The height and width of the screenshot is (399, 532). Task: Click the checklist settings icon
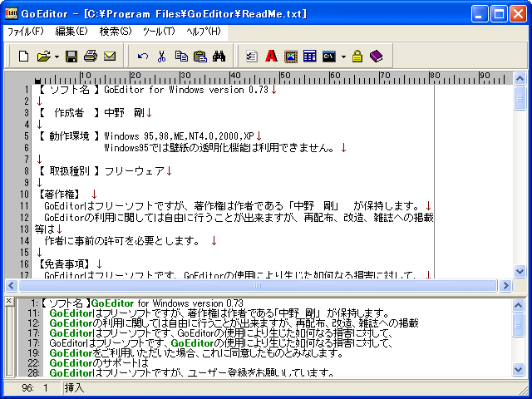(251, 57)
